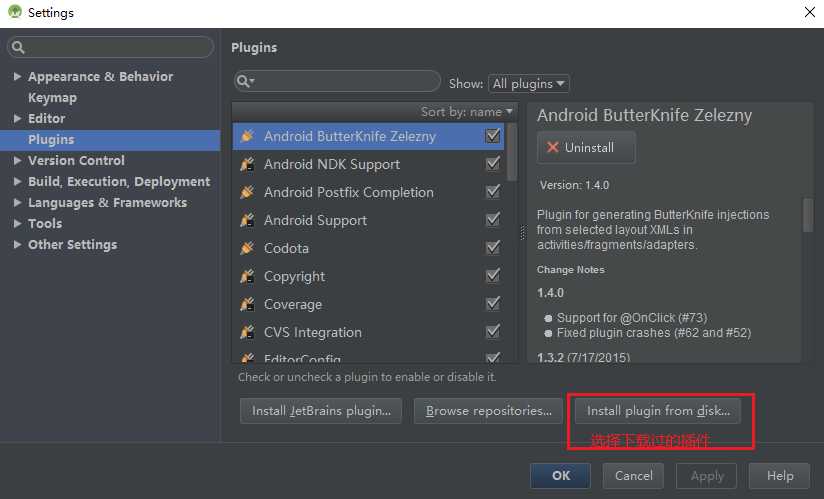This screenshot has width=824, height=499.
Task: Click the Coverage plugin icon
Action: pyautogui.click(x=247, y=304)
